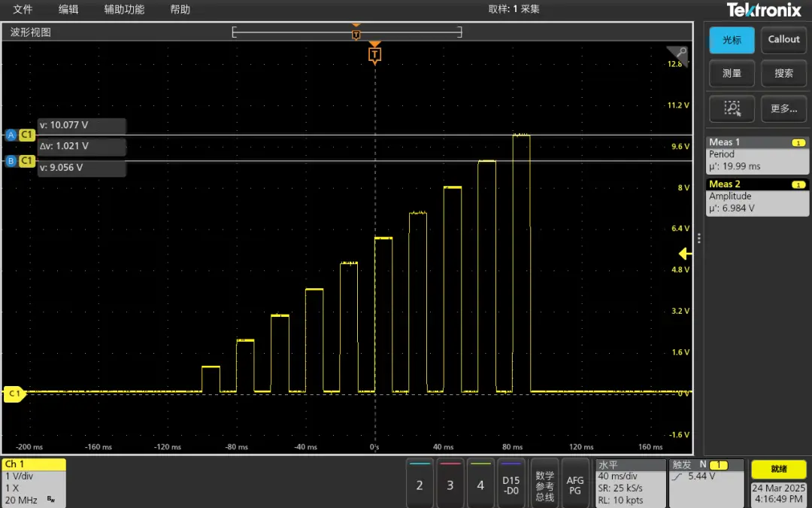
Task: Open the 编辑 menu
Action: [69, 9]
